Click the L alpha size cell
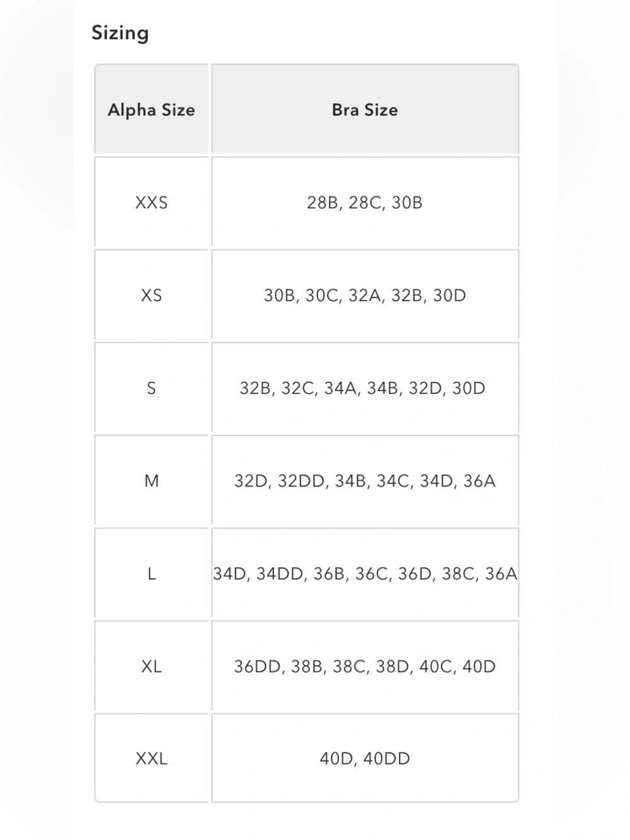This screenshot has width=630, height=840. click(151, 573)
